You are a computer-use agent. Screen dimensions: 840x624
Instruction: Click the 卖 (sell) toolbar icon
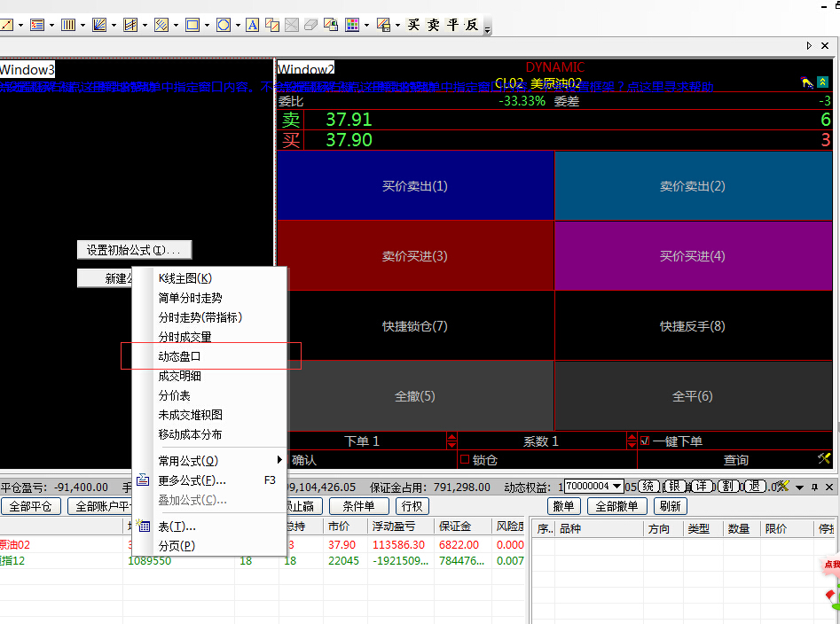point(434,25)
